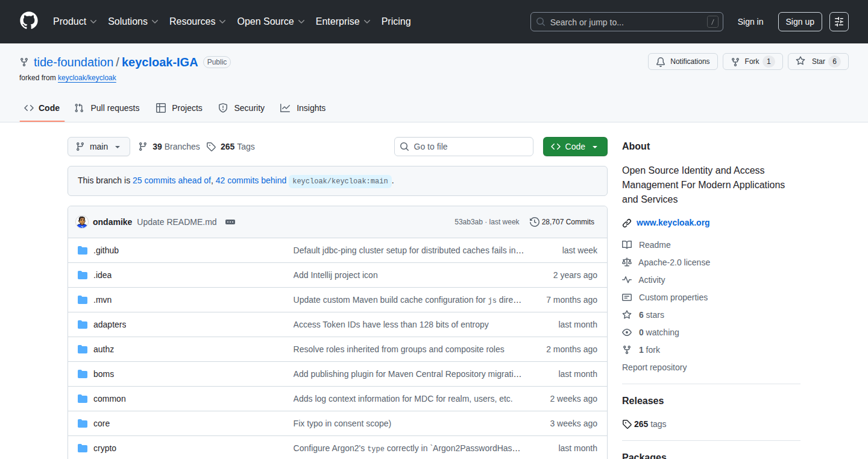Click the core folder icon
The width and height of the screenshot is (868, 459).
pyautogui.click(x=83, y=423)
